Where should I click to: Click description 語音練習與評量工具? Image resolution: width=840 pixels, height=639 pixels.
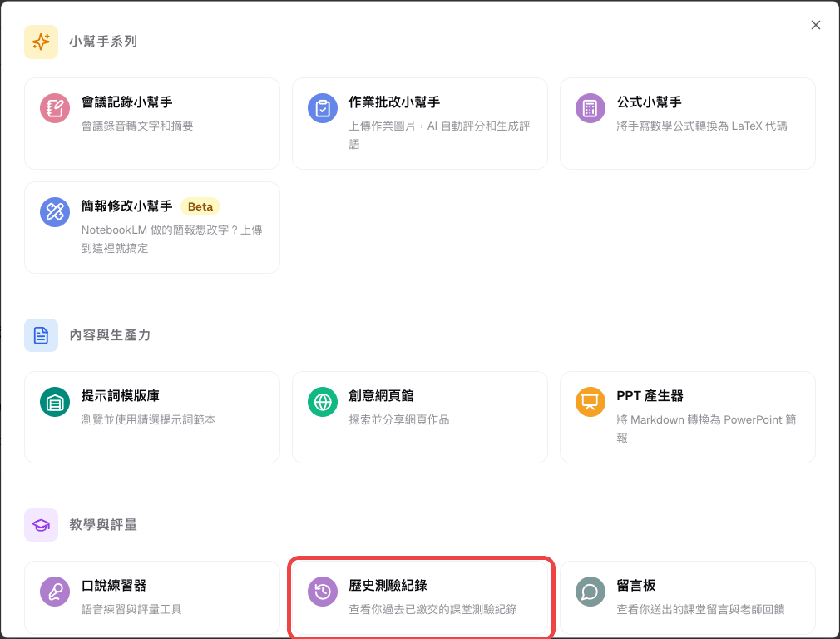(131, 610)
